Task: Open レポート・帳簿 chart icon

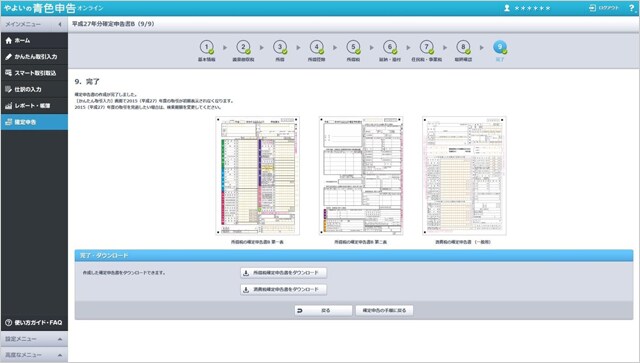Action: pyautogui.click(x=9, y=106)
